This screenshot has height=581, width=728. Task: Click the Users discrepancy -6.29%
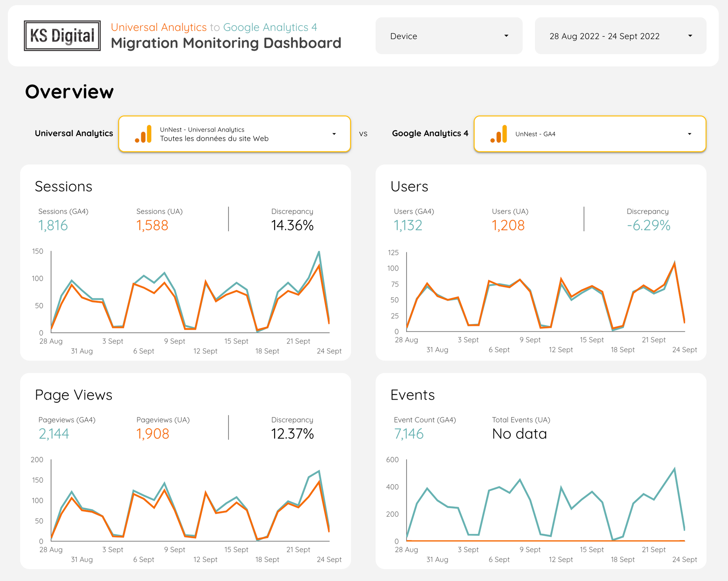tap(648, 225)
